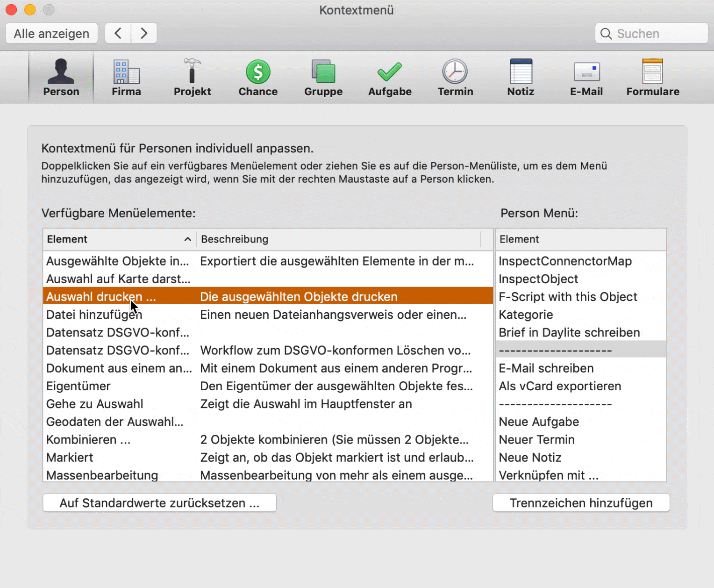Focus the Suchen search field

(x=651, y=34)
